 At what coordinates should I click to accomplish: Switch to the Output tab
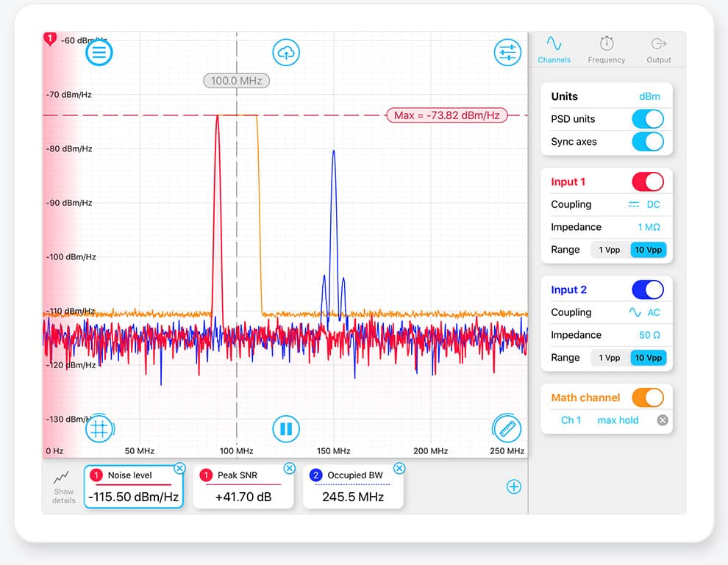pyautogui.click(x=658, y=49)
